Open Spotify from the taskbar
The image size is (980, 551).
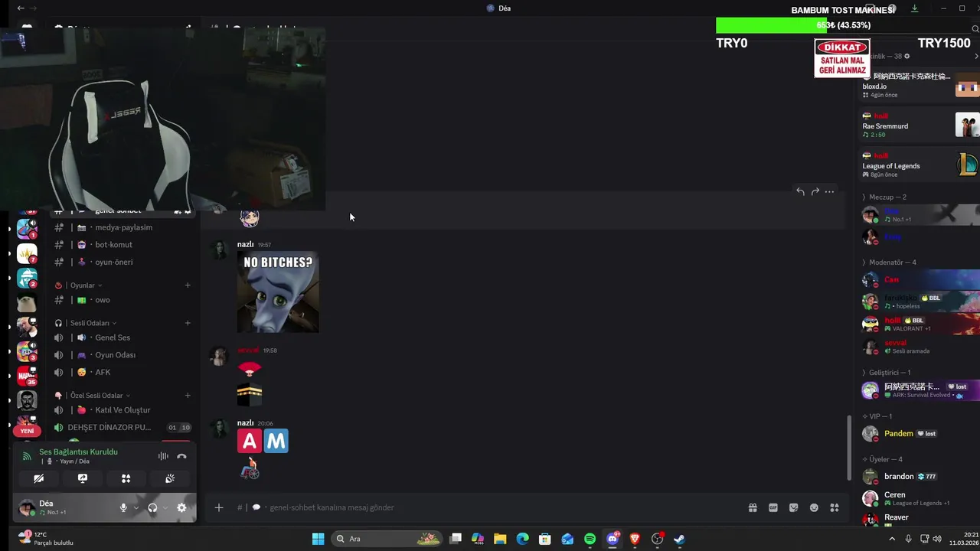pos(590,539)
